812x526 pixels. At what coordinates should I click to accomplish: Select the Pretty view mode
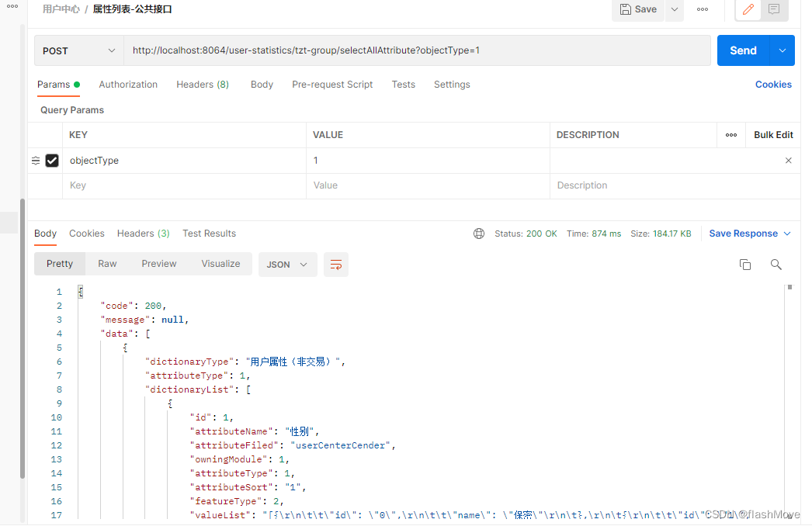tap(60, 264)
